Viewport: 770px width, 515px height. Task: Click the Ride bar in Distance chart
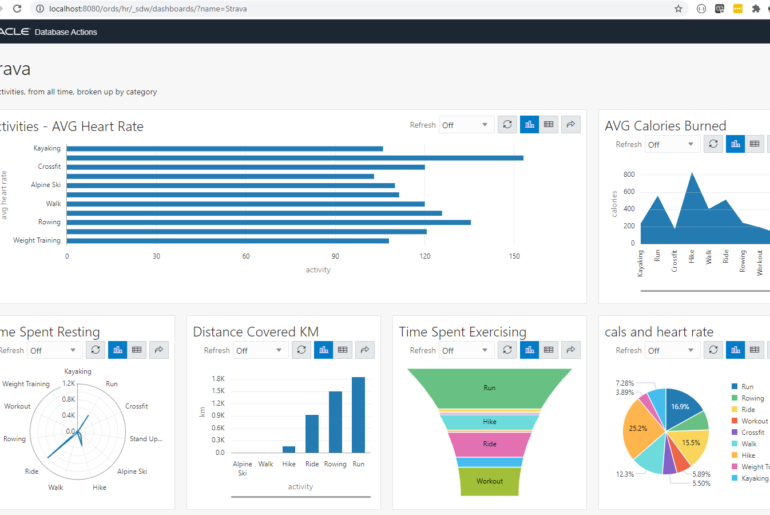pyautogui.click(x=312, y=434)
